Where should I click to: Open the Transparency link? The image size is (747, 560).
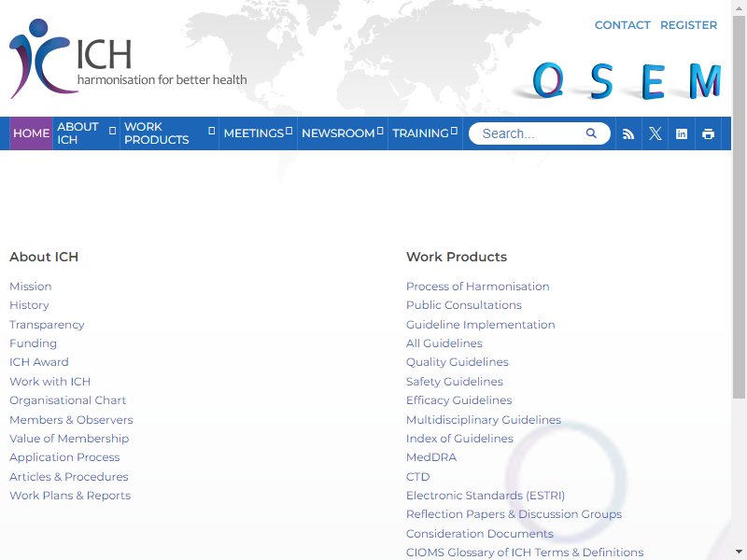47,325
